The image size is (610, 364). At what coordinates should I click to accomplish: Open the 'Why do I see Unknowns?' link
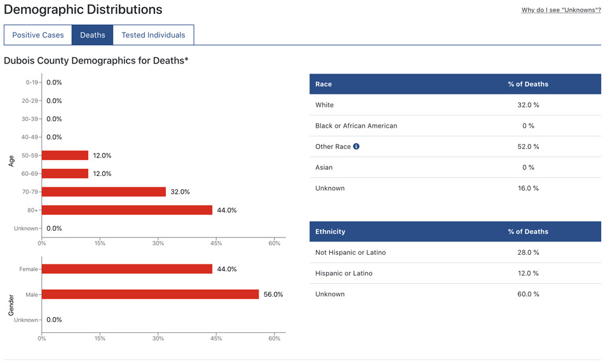(x=561, y=10)
